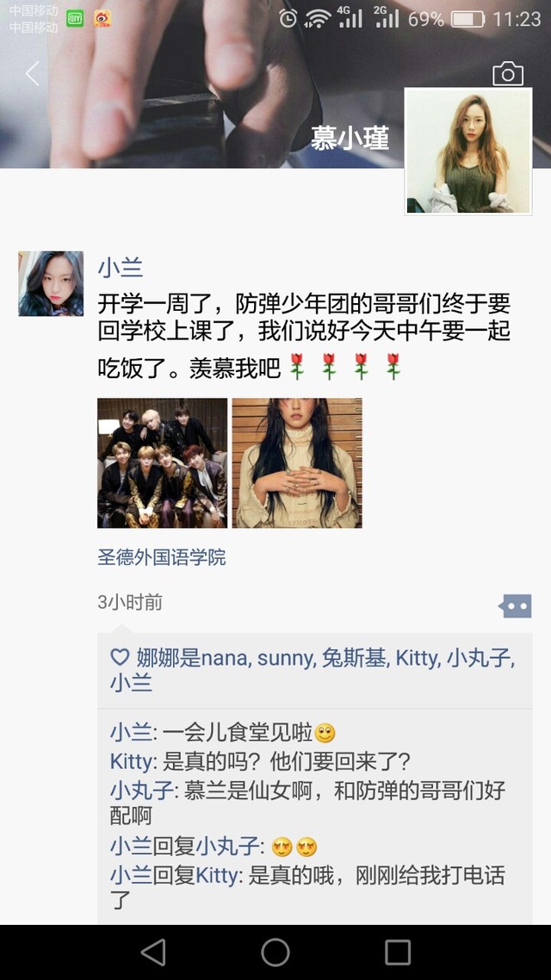Open Kitty's profile from the likes list
Image resolution: width=551 pixels, height=980 pixels.
pyautogui.click(x=417, y=658)
